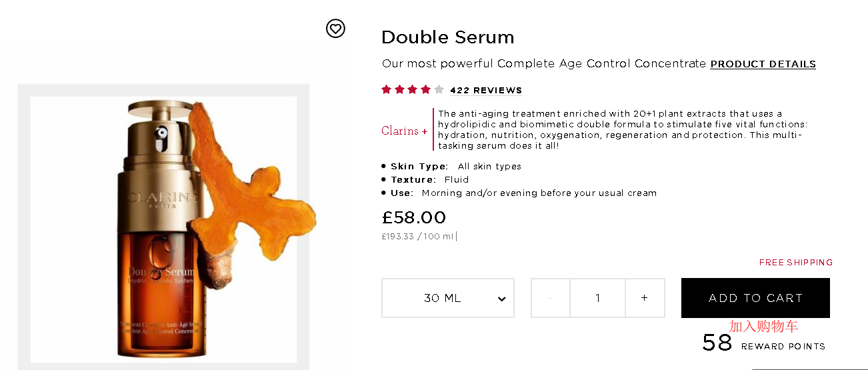Click the Clarins + label
Image resolution: width=868 pixels, height=370 pixels.
405,131
